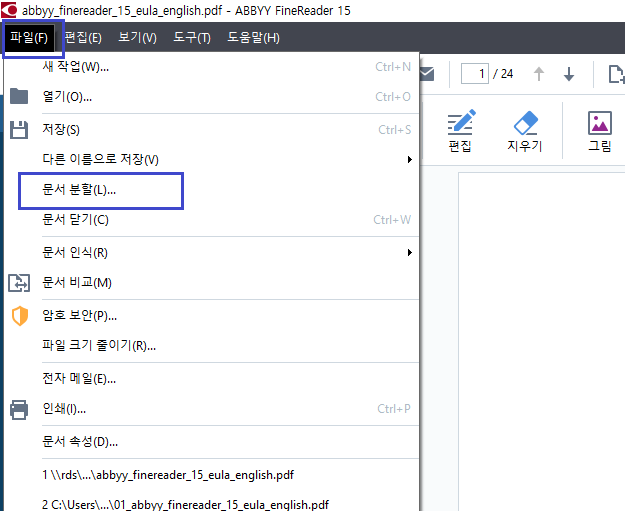Viewport: 625px width, 511px height.
Task: Click the floppy disk icon beside 저장(S)
Action: pyautogui.click(x=19, y=130)
